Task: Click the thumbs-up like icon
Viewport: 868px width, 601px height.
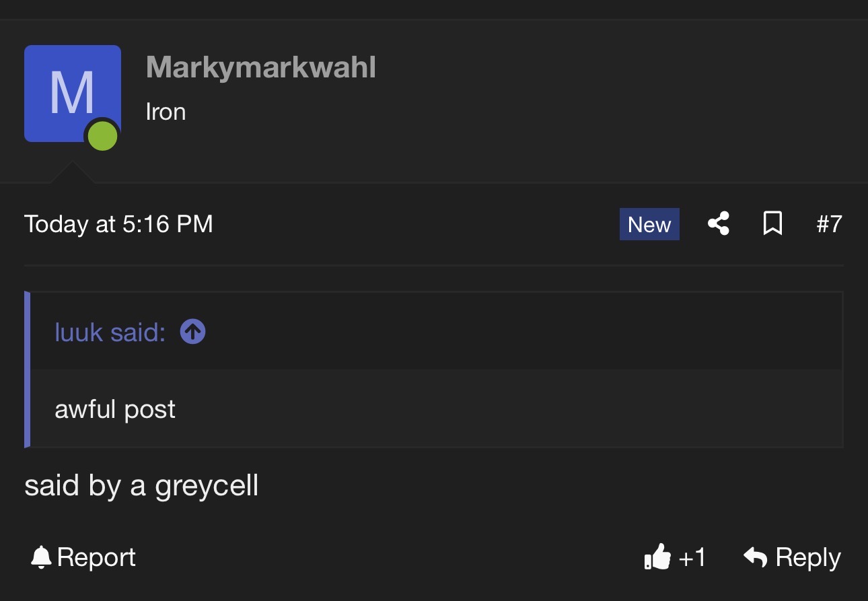Action: click(657, 557)
